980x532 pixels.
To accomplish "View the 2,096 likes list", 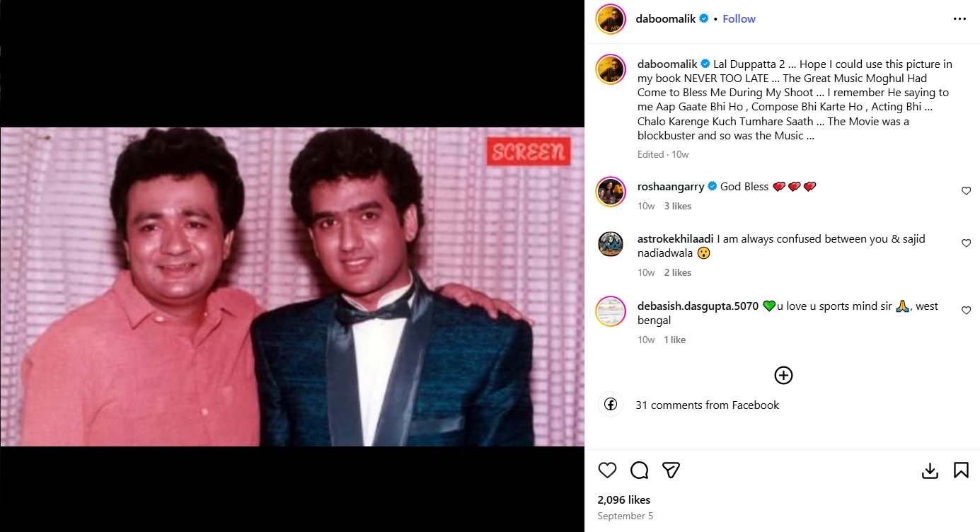I will point(623,500).
